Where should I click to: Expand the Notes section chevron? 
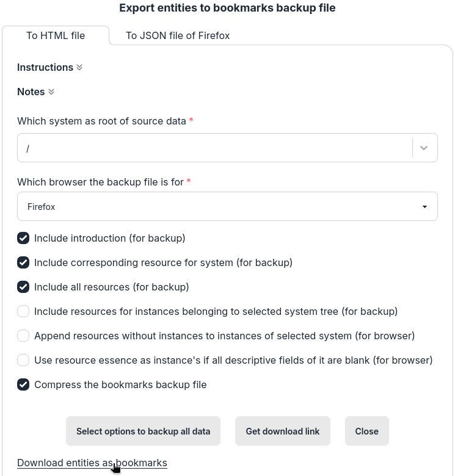click(x=51, y=92)
